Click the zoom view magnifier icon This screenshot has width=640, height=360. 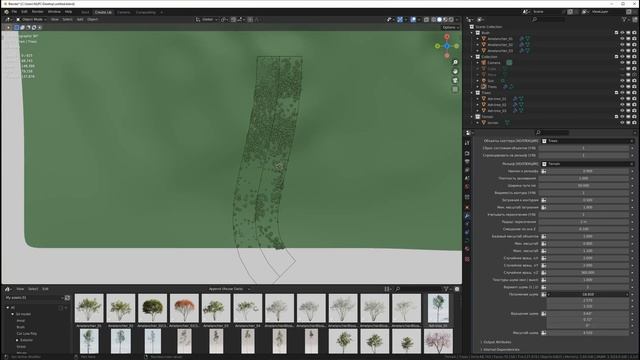pyautogui.click(x=455, y=62)
